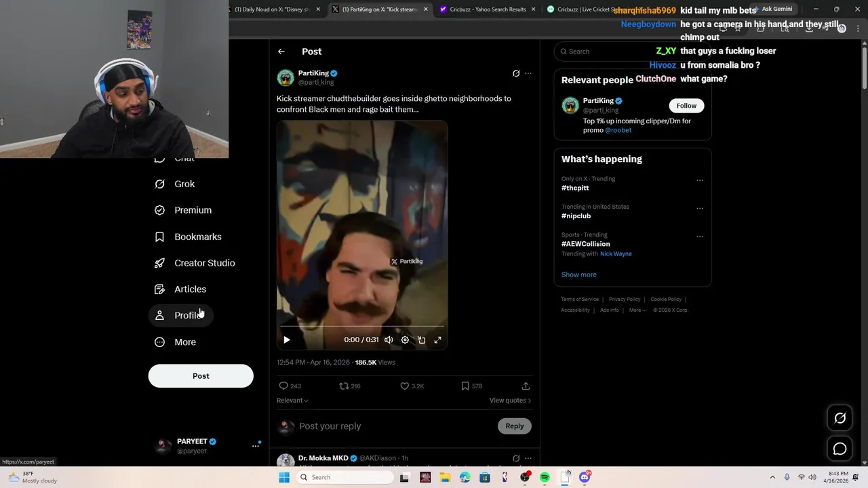This screenshot has width=868, height=488.
Task: Click the back arrow next to Post
Action: pyautogui.click(x=281, y=52)
